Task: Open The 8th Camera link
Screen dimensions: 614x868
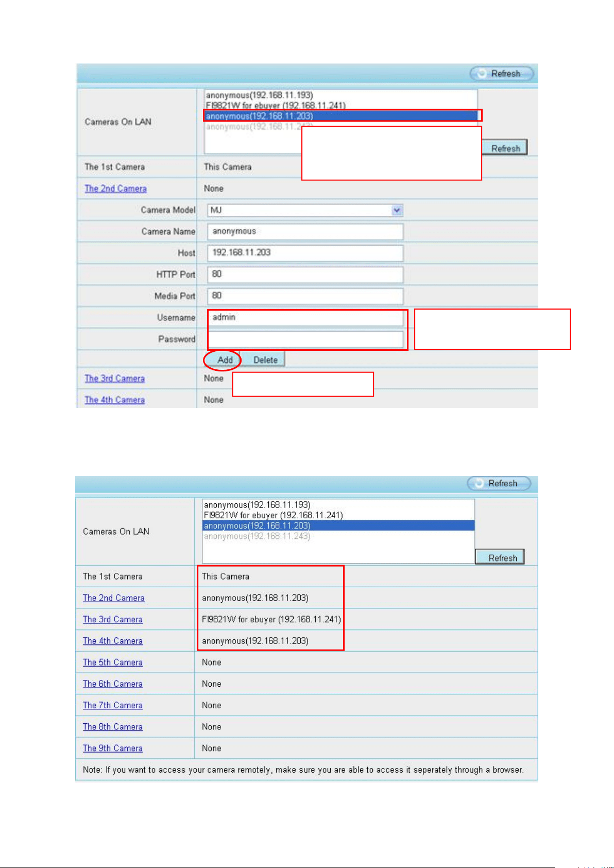Action: click(113, 727)
